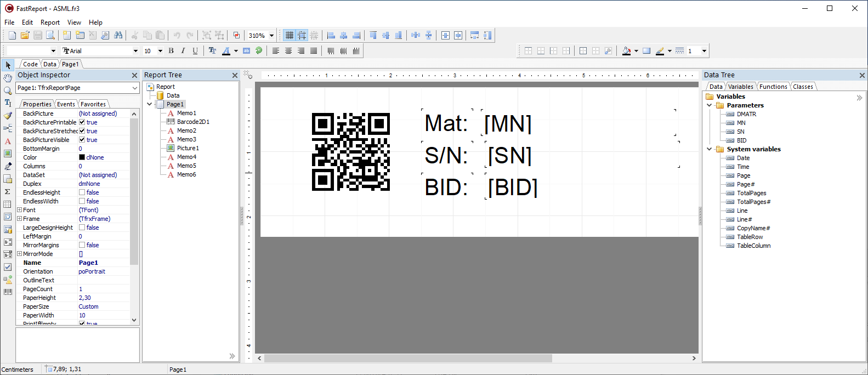The image size is (868, 375).
Task: Collapse the Parameters folder in Data Tree
Action: tap(709, 105)
